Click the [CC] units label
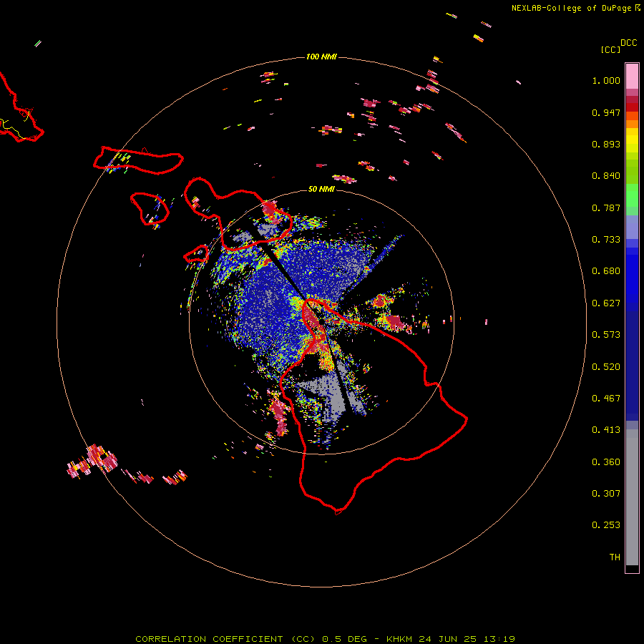 (x=610, y=49)
